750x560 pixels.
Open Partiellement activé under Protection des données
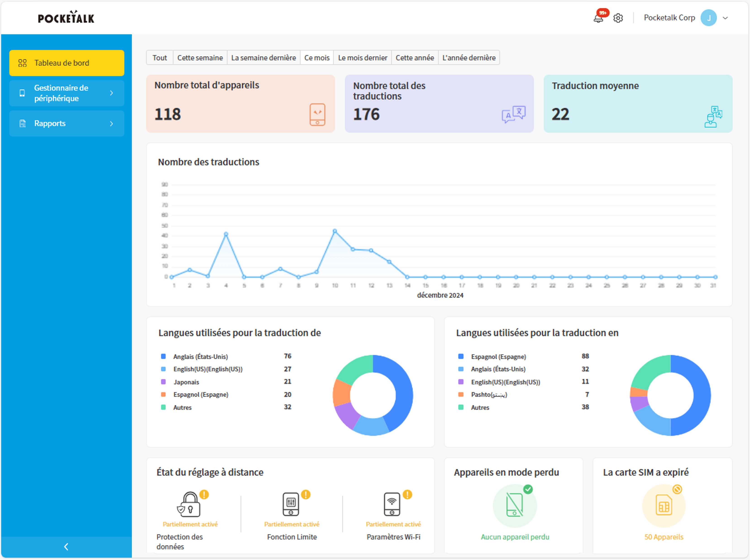point(190,524)
